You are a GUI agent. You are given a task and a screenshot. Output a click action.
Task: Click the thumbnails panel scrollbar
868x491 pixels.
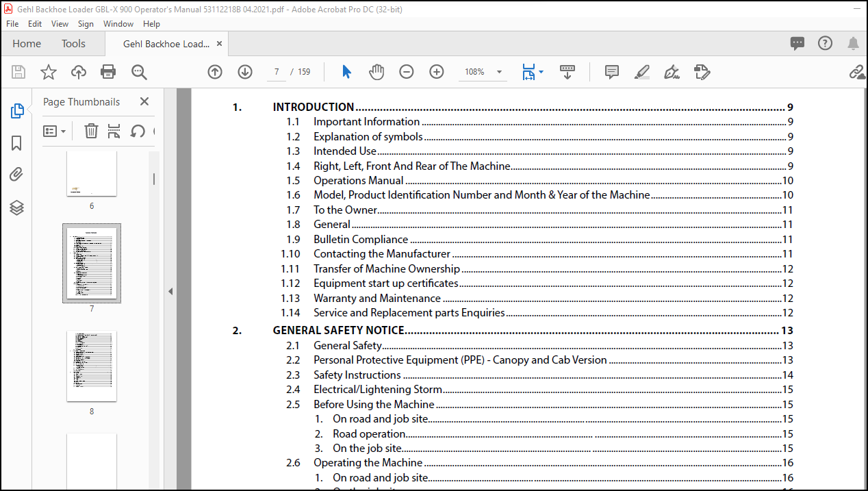pos(154,180)
